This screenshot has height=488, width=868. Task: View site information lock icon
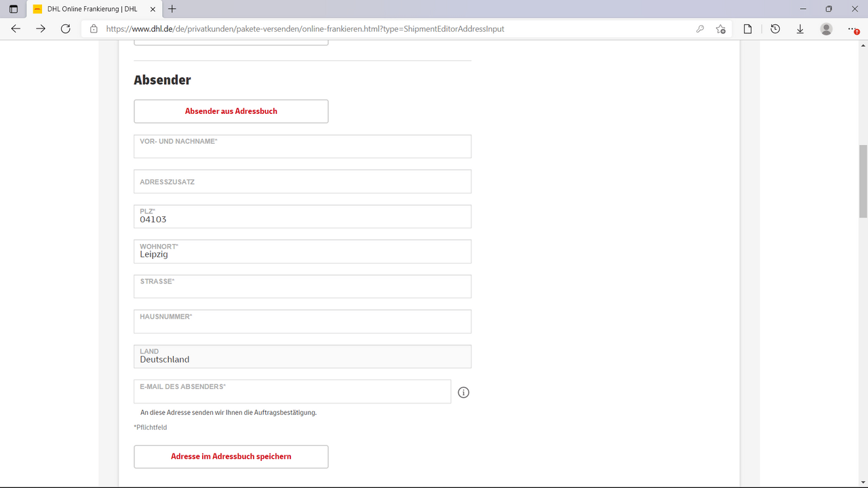94,29
